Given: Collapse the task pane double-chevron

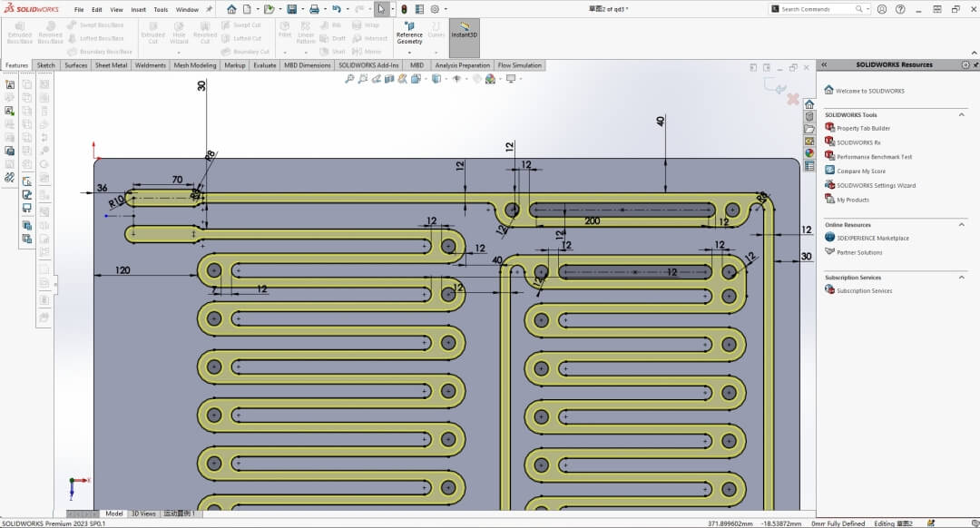Looking at the screenshot, I should coord(824,65).
